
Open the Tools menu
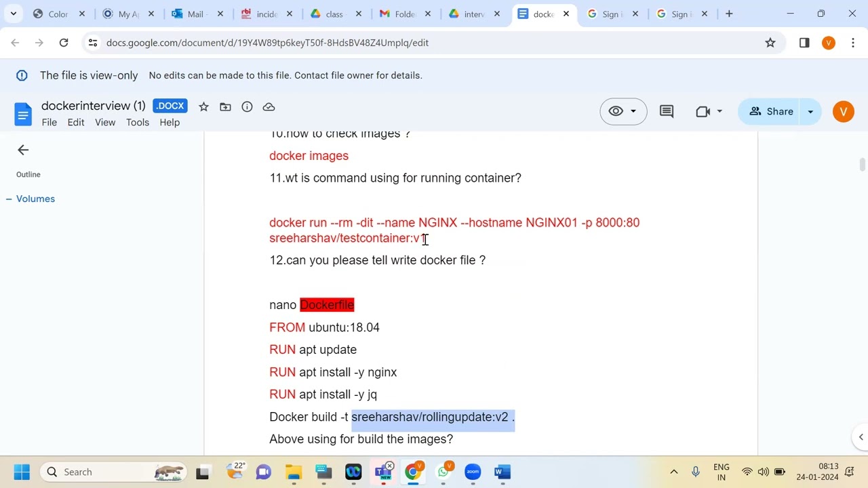(x=138, y=122)
